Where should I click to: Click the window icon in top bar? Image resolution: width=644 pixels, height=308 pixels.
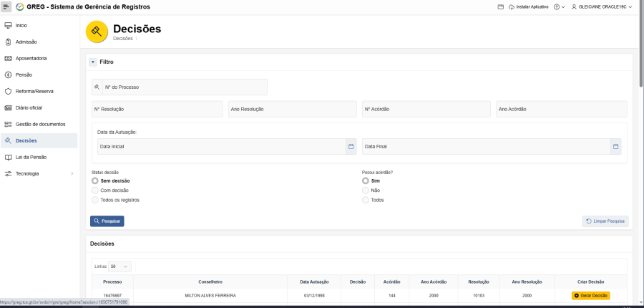[x=501, y=6]
